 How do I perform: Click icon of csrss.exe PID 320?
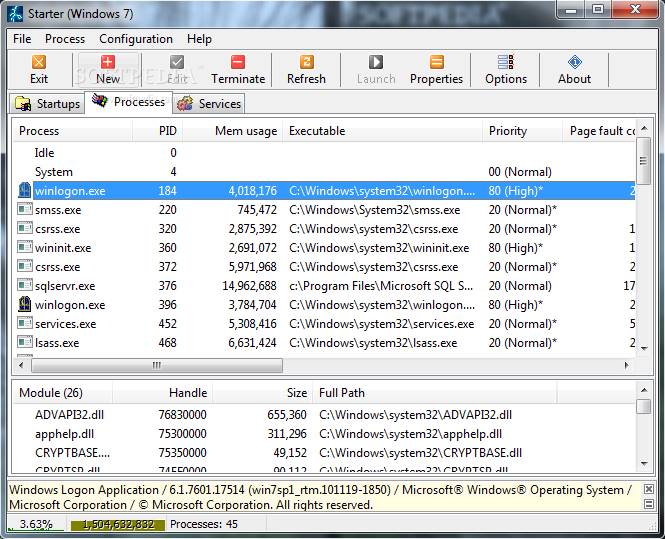(25, 228)
